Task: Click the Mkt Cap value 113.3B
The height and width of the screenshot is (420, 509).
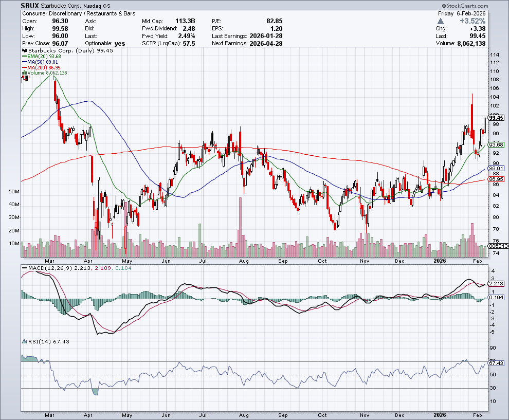Action: pyautogui.click(x=185, y=21)
